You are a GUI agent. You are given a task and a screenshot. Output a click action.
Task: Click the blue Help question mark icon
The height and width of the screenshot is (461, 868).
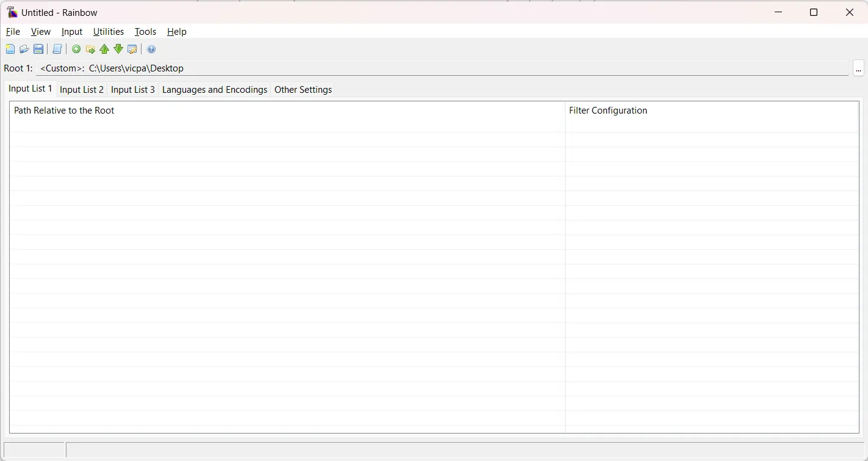(x=151, y=49)
